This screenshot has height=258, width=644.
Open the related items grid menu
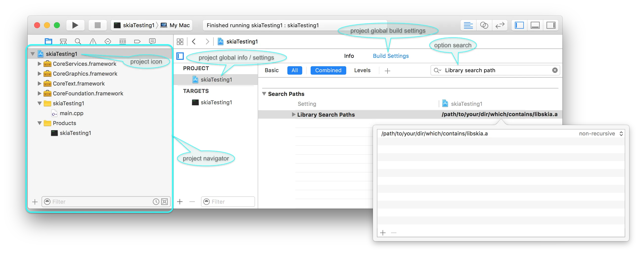(x=180, y=42)
